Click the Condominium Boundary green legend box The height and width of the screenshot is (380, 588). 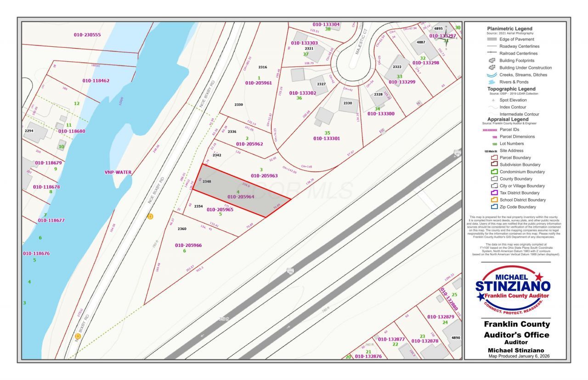tap(494, 172)
